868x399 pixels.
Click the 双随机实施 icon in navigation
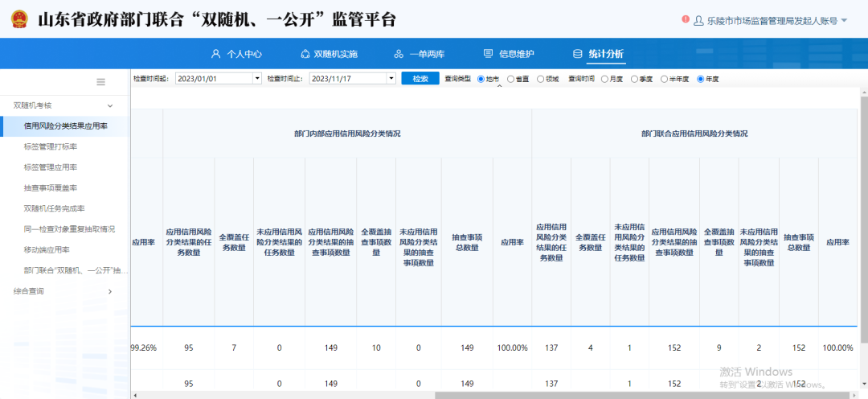(x=305, y=54)
